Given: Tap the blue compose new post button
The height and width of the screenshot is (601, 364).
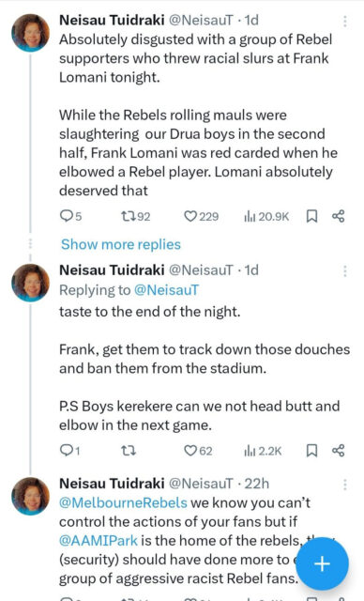Looking at the screenshot, I should coord(322,563).
